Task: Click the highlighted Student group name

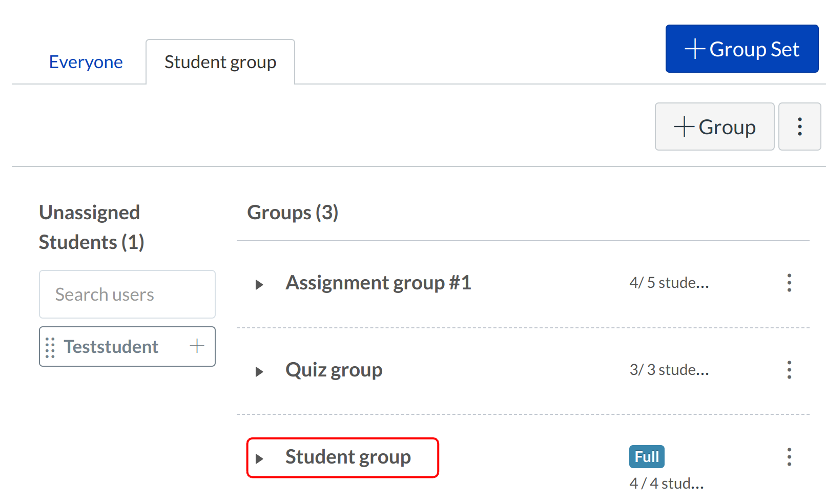Action: 348,457
